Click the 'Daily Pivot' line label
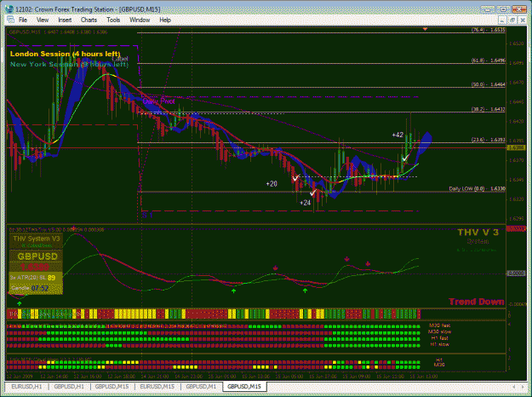Viewport: 532px width, 397px height. [x=159, y=101]
